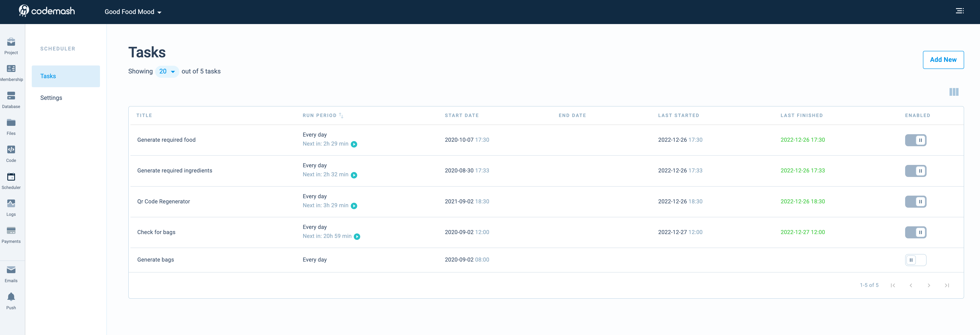Expand the showing 20 rows dropdown

coord(167,72)
